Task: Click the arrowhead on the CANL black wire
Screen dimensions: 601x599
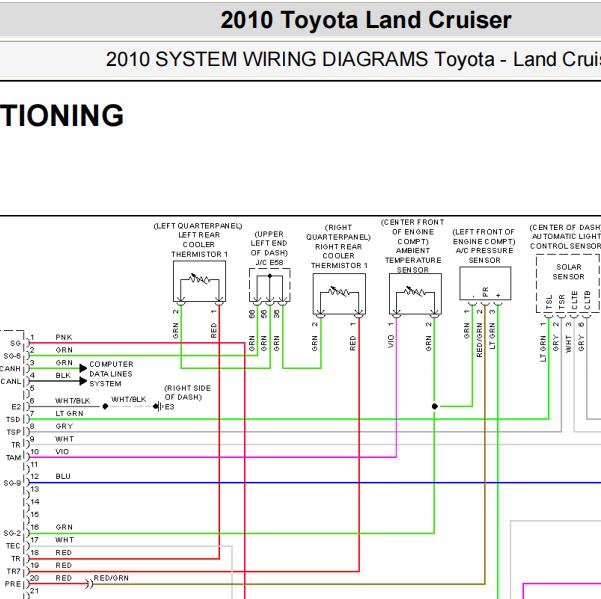Action: pos(83,381)
